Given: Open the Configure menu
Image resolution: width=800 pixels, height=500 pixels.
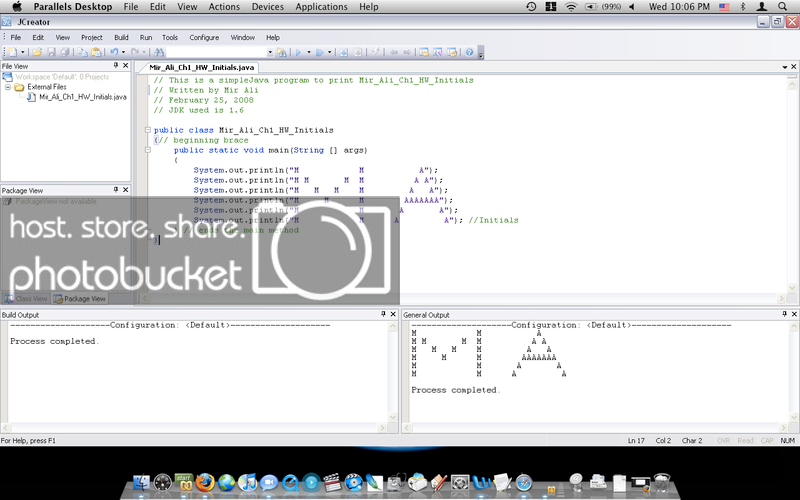Looking at the screenshot, I should (204, 37).
